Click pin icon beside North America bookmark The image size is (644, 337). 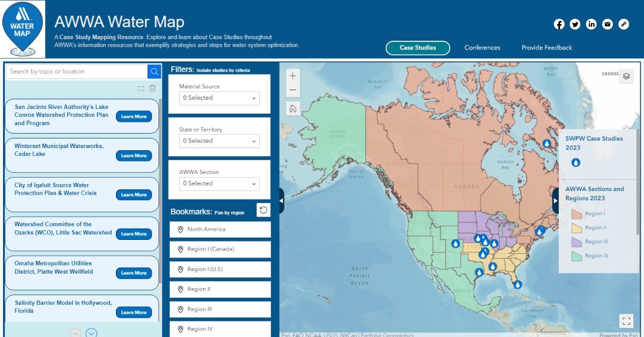(x=180, y=230)
